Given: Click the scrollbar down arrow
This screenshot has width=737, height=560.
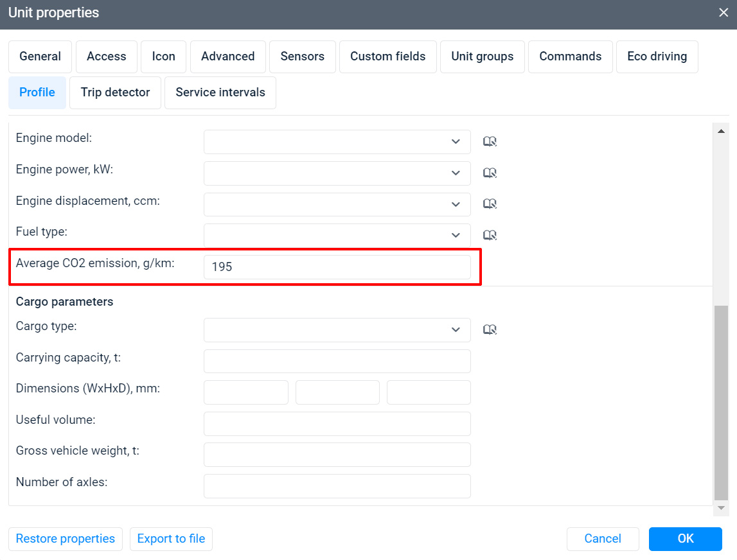Looking at the screenshot, I should tap(721, 508).
